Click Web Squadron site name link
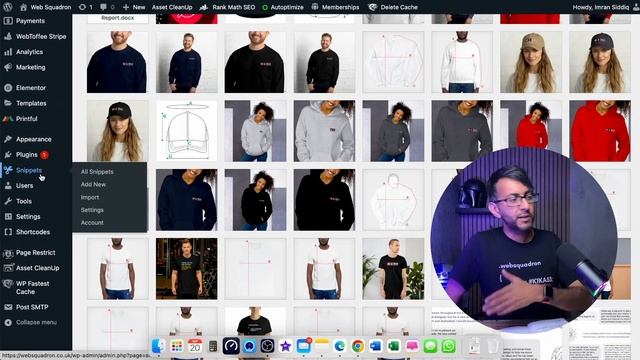 (x=51, y=7)
